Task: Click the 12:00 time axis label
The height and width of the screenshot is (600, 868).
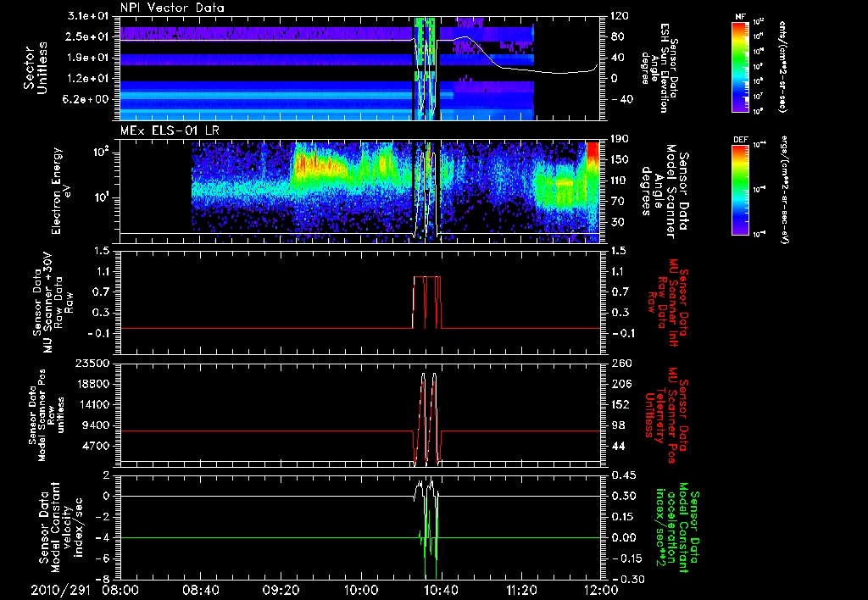Action: 601,590
